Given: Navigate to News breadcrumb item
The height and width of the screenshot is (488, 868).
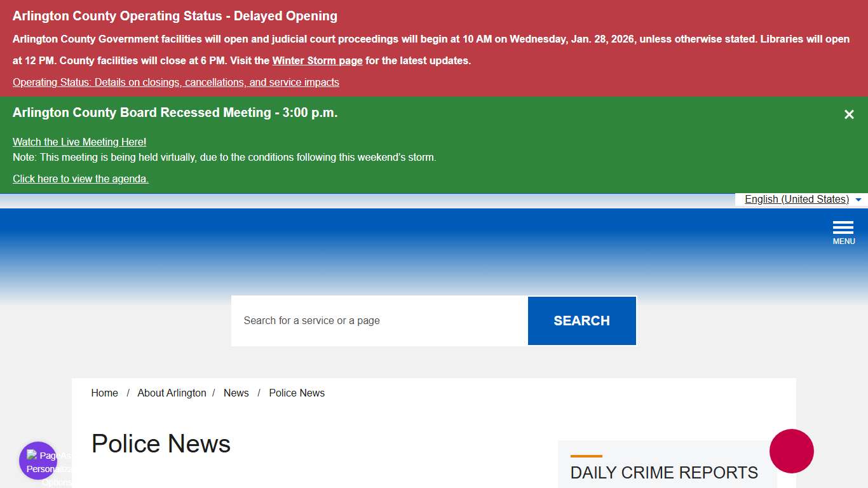Looking at the screenshot, I should (x=236, y=393).
